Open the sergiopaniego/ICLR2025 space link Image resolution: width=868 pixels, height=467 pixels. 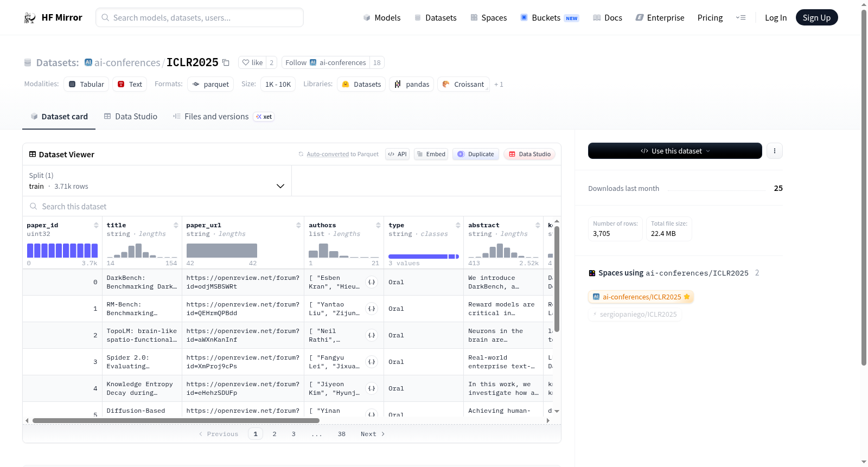[635, 315]
